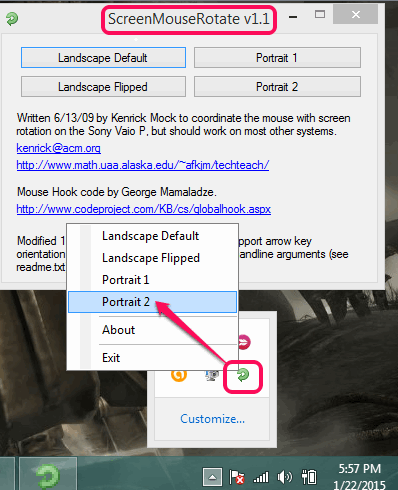Click the orange circular tray icon in overflow panel
Screen dimensions: 398x490
[179, 375]
